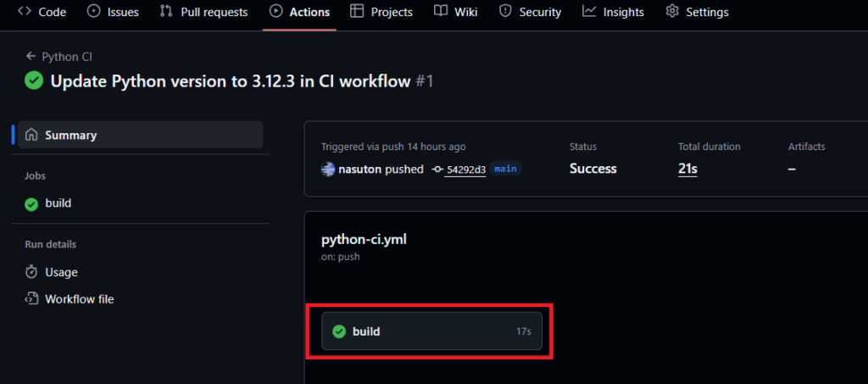
Task: Go to Pull requests tab
Action: pos(204,12)
